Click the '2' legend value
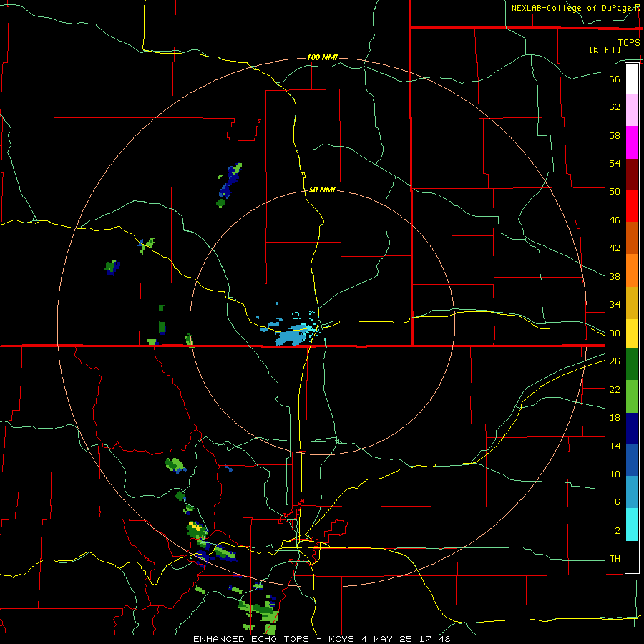Screen dimensions: 644x644 pos(617,531)
